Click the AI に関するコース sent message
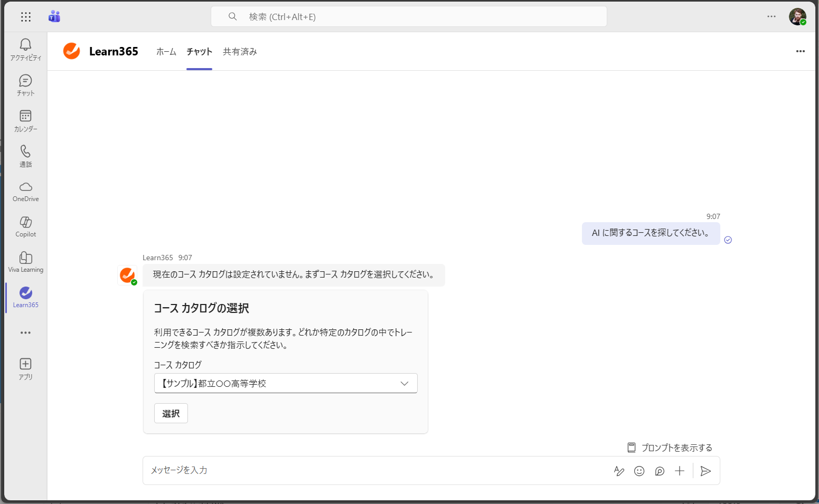 click(x=651, y=233)
